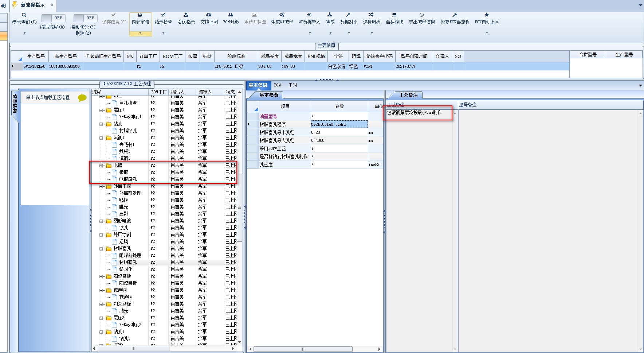Click 修复ECN丢流程 wrench icon
Screen dimensions: 644x353
pyautogui.click(x=455, y=15)
